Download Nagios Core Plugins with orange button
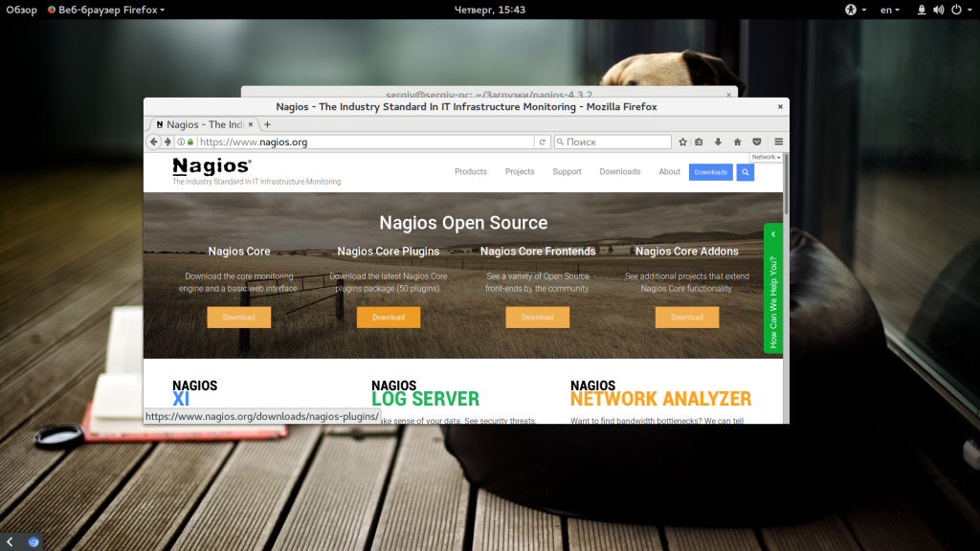The width and height of the screenshot is (980, 551). 389,318
